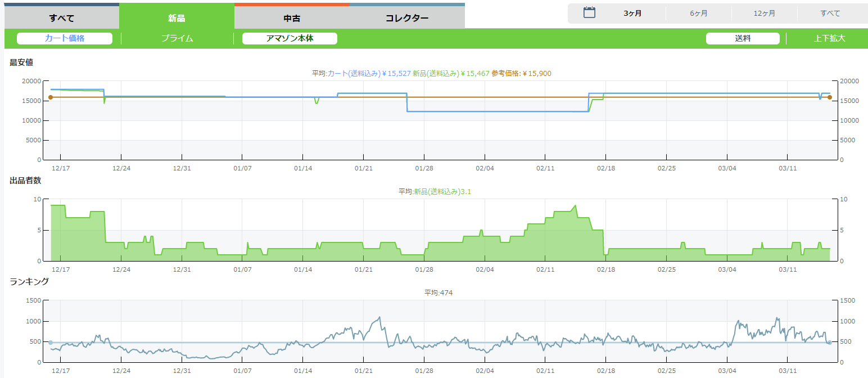Viewport: 868px width, 378px height.
Task: Click the 上下拡大 button
Action: (829, 38)
